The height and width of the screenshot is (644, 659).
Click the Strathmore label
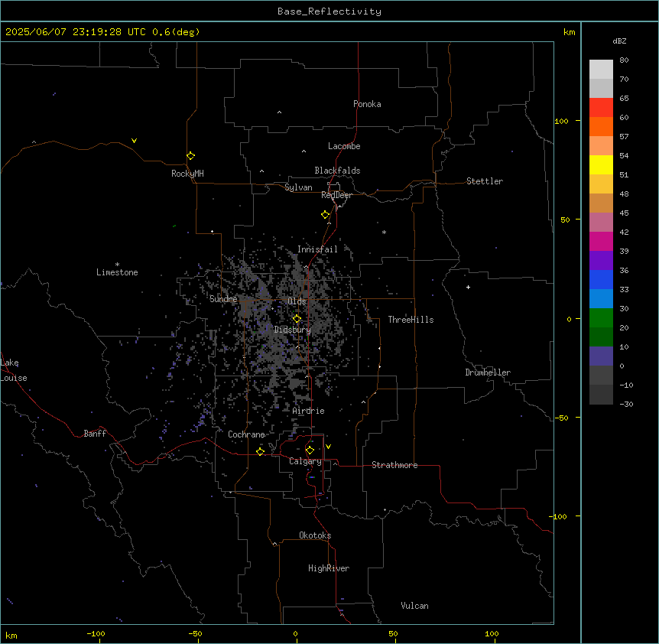(394, 465)
